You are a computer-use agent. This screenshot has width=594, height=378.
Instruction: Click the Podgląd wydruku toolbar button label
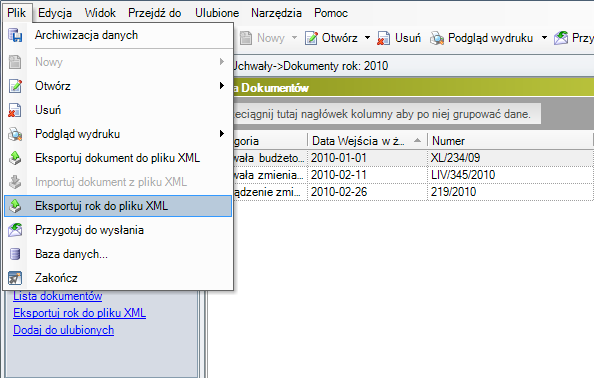click(491, 38)
